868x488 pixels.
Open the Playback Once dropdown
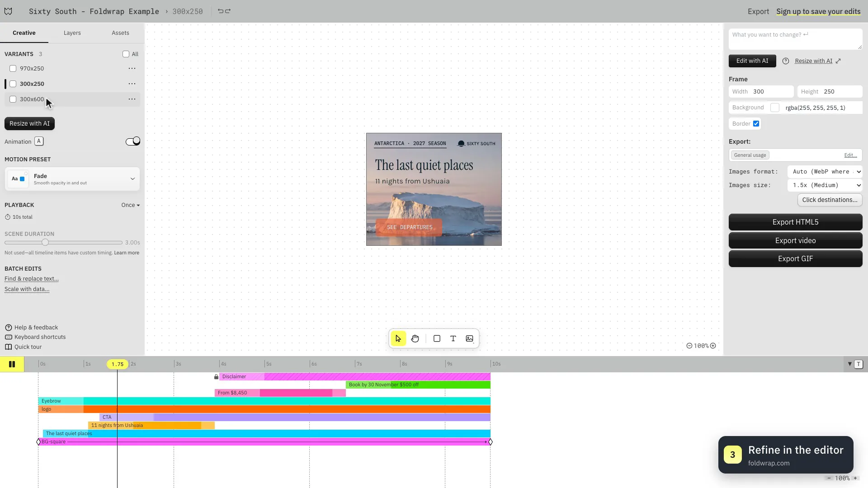(130, 205)
